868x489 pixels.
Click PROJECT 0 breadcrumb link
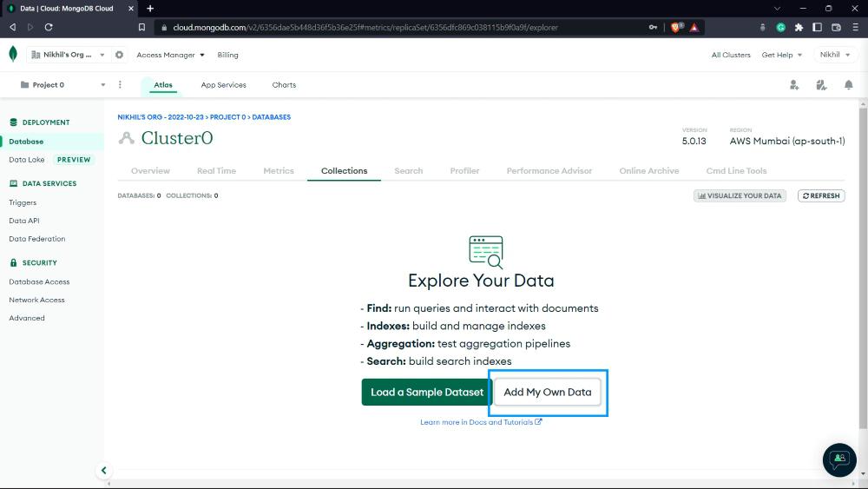[x=227, y=117]
